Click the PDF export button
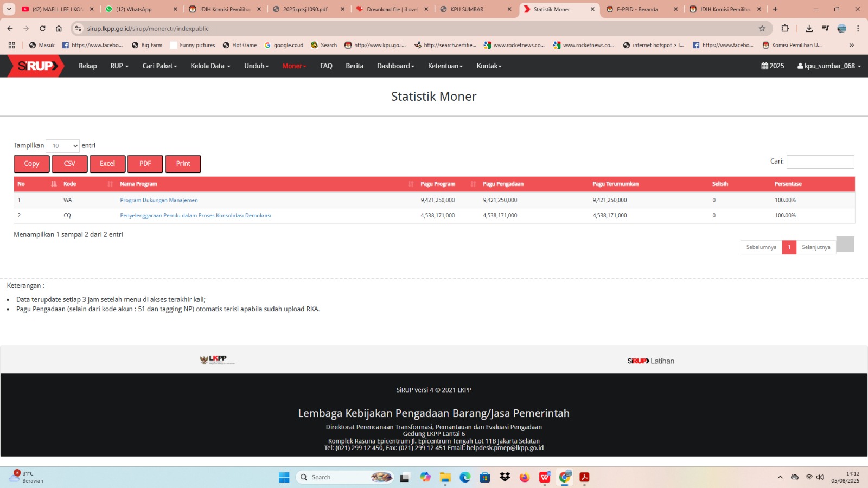868x488 pixels. tap(145, 164)
